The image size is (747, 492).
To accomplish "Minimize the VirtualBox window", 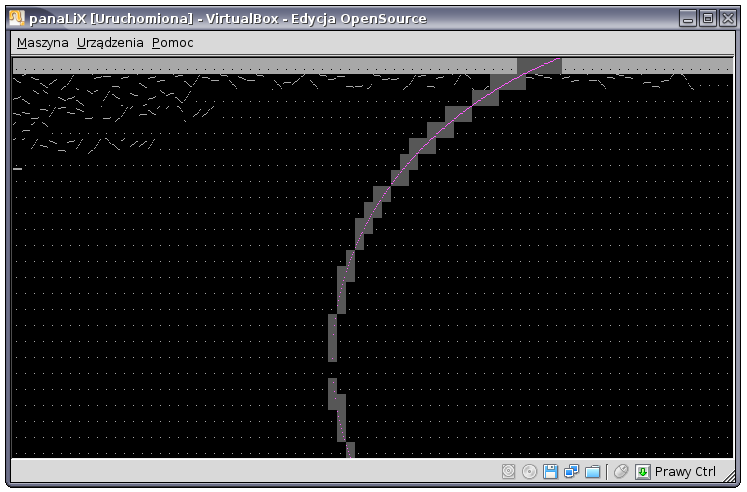I will pos(688,18).
